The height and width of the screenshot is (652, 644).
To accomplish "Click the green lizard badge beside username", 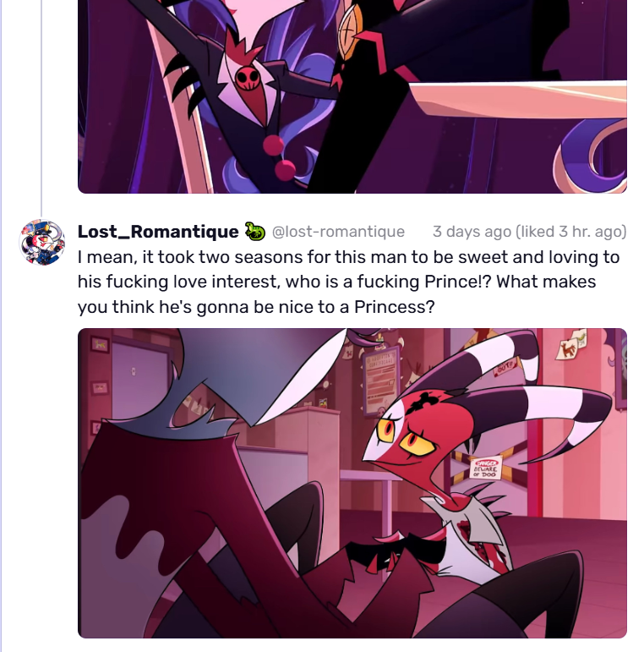I will (x=254, y=232).
